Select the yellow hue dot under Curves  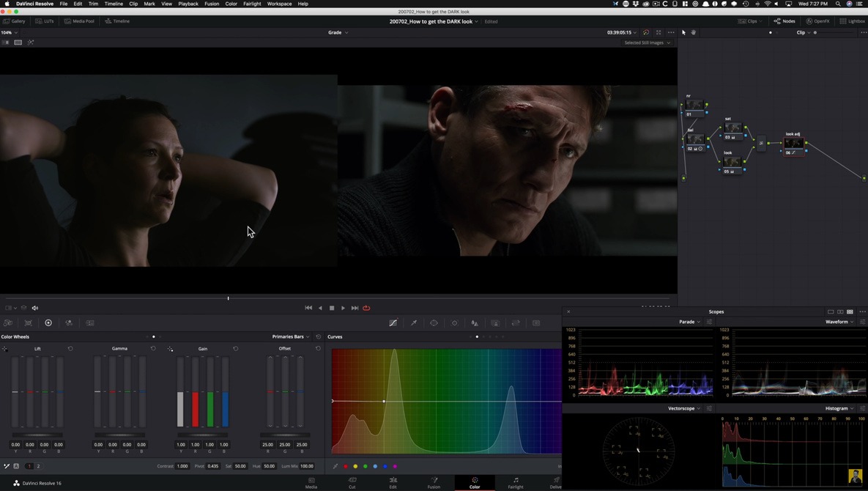point(355,466)
